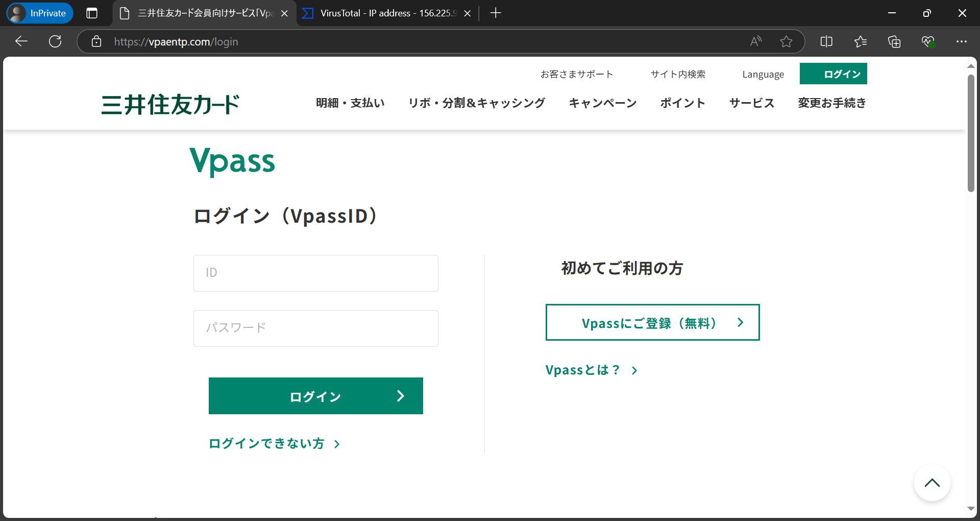Open the Collections panel
Image resolution: width=980 pixels, height=521 pixels.
894,41
